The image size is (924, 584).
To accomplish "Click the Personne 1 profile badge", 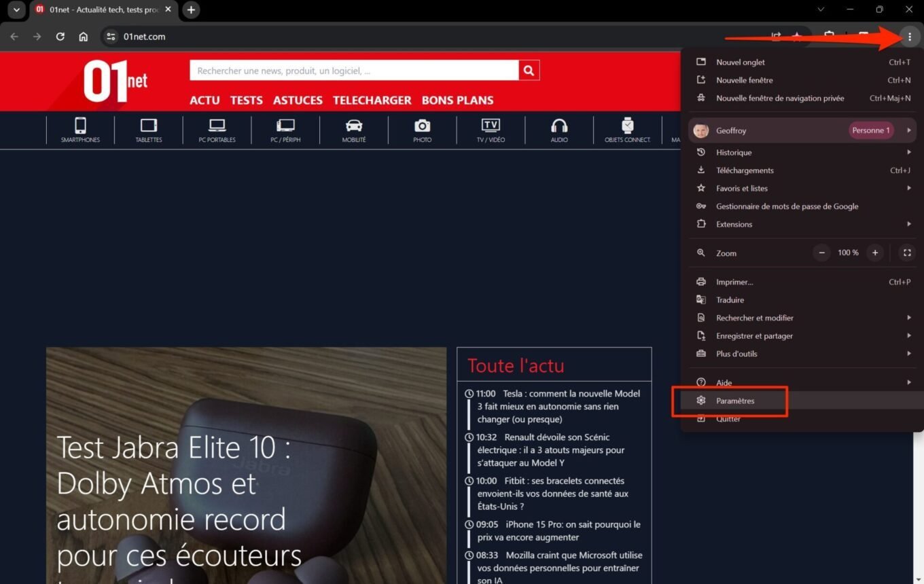I will click(x=871, y=130).
